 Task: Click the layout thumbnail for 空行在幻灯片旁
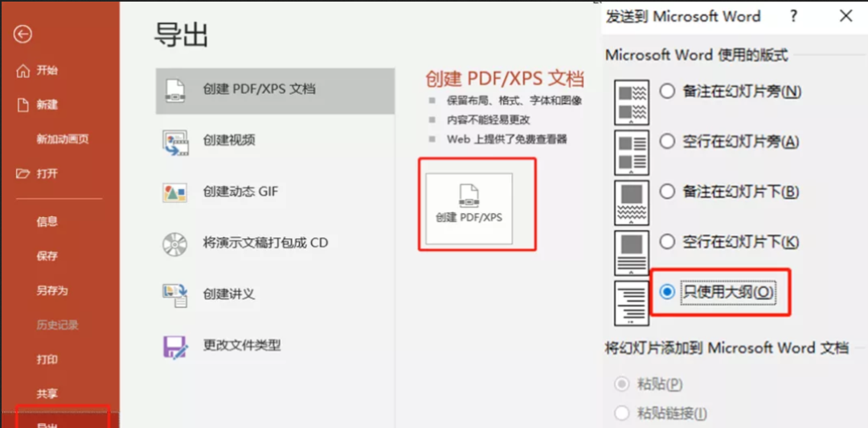tap(632, 153)
